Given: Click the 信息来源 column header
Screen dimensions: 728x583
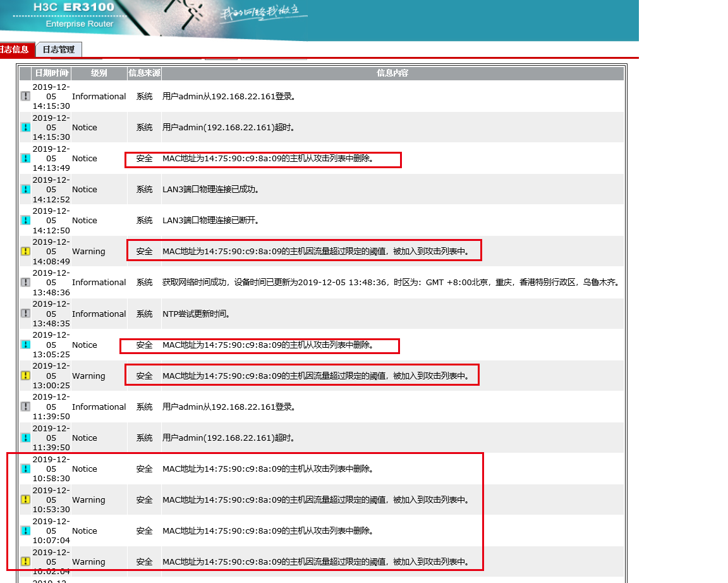Looking at the screenshot, I should 144,73.
